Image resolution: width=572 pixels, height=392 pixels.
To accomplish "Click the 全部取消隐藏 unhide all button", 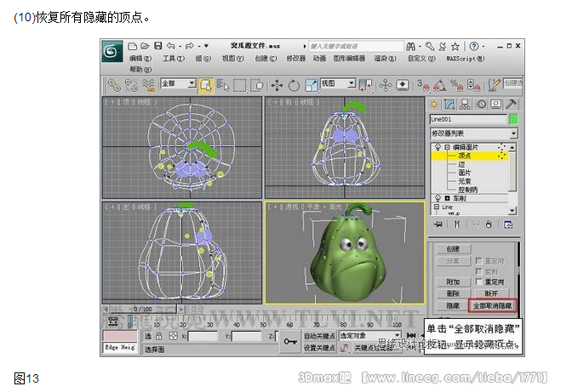I will point(493,306).
